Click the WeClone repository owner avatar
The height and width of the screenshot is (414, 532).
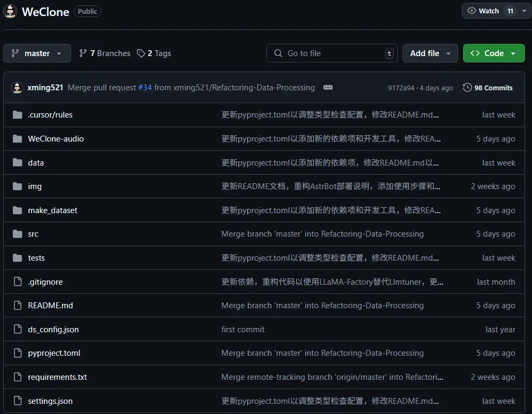pyautogui.click(x=11, y=11)
